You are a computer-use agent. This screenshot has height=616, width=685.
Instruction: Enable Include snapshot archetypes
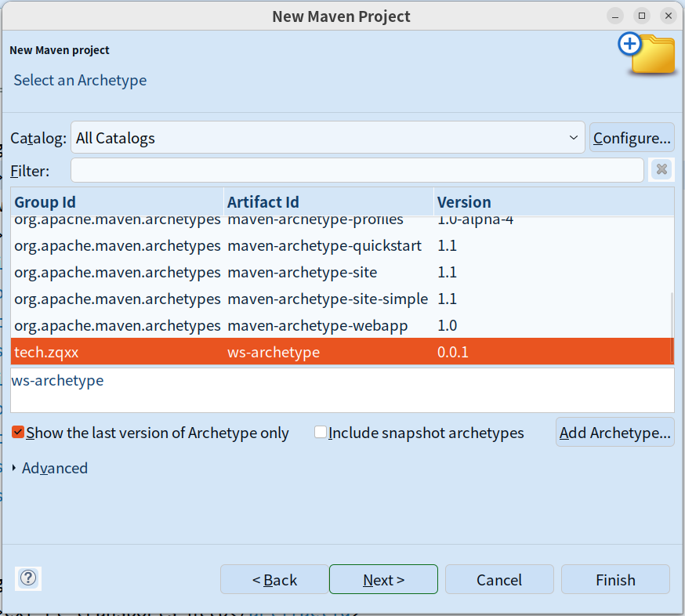321,433
